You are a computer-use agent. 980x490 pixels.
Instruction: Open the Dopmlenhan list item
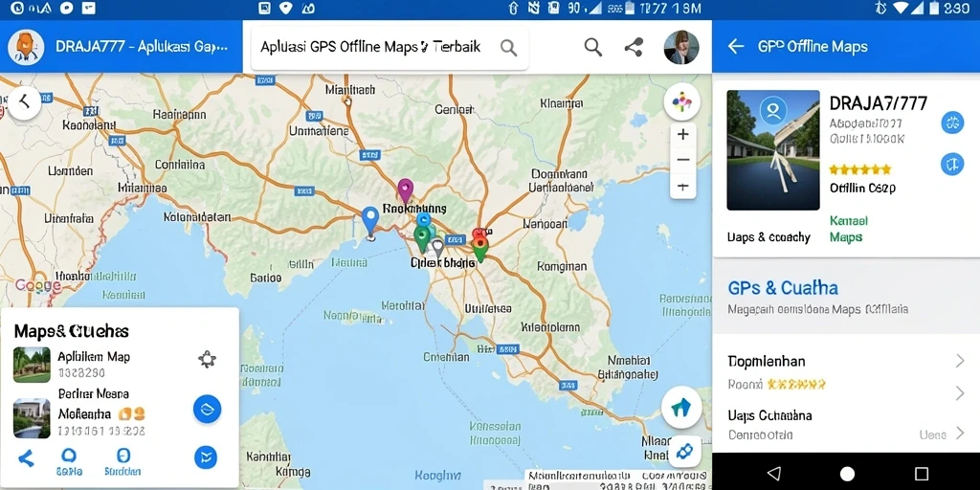pos(846,361)
